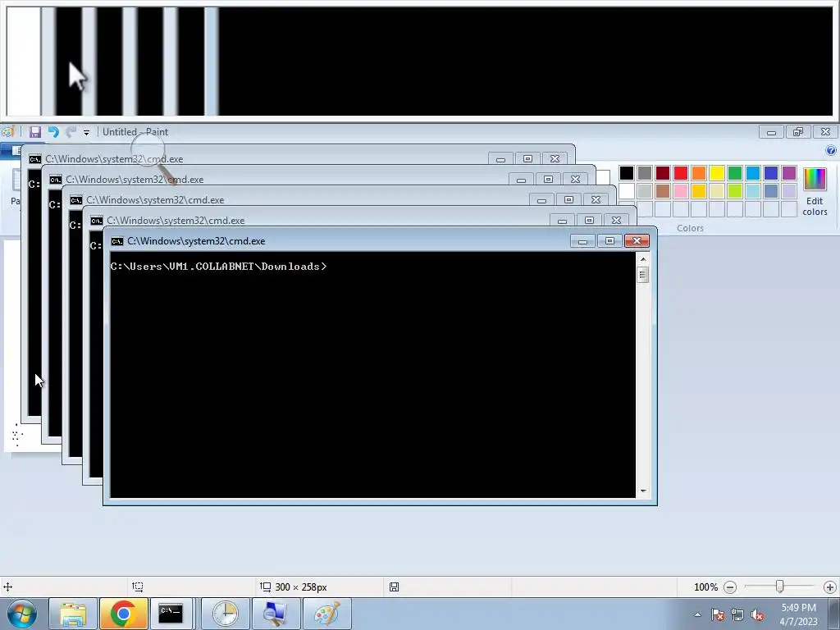Pick the indigo color swatch

tap(771, 173)
